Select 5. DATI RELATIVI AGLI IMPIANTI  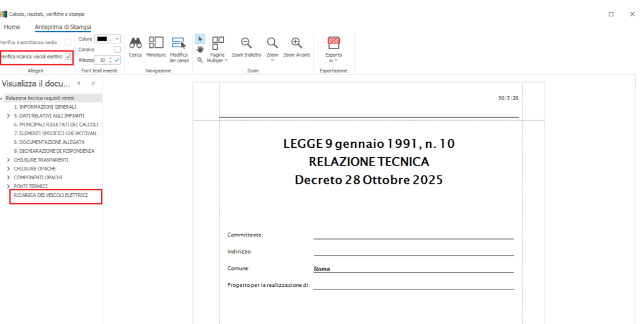pos(49,116)
